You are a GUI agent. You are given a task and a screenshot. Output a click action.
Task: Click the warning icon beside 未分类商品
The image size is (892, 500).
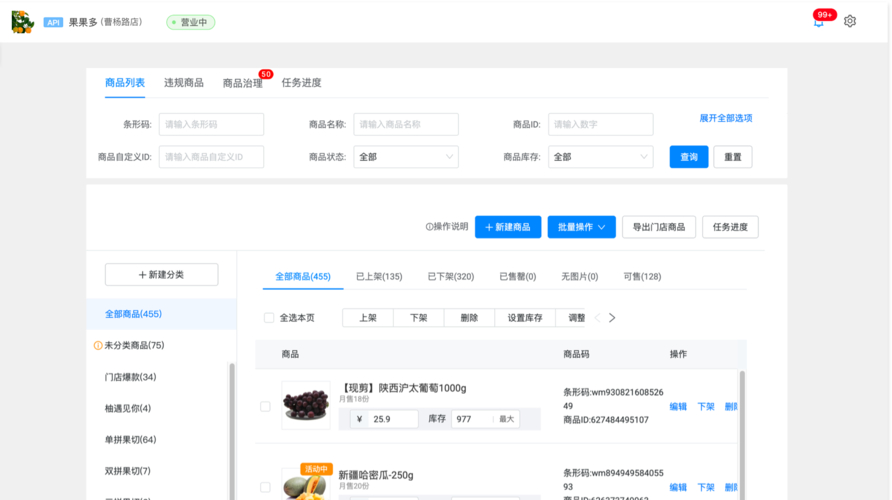point(98,346)
